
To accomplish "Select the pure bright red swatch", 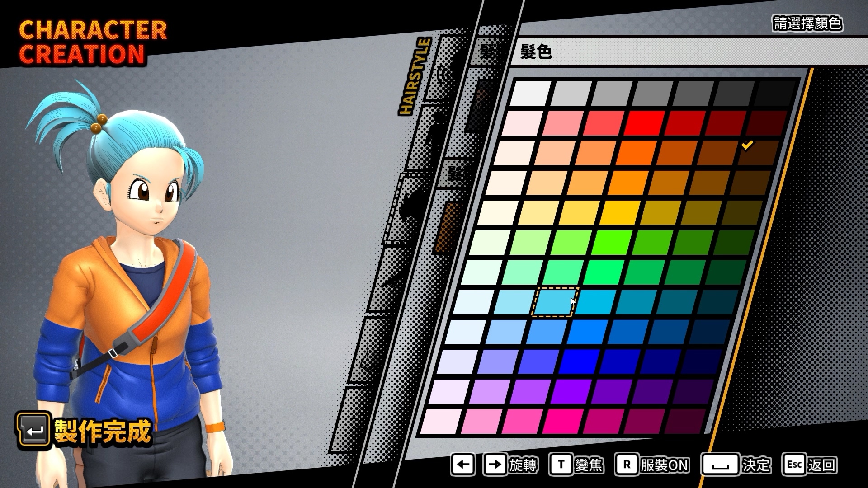I will point(644,123).
